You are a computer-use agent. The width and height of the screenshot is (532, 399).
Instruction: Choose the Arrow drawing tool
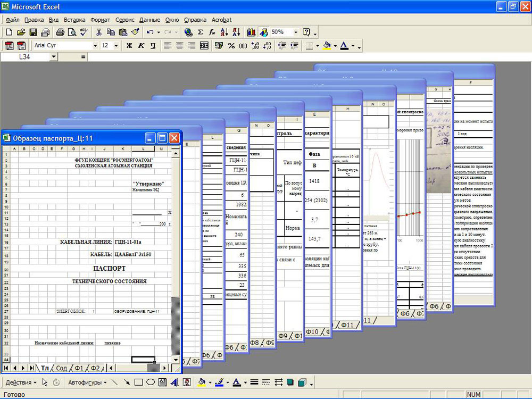pos(127,383)
